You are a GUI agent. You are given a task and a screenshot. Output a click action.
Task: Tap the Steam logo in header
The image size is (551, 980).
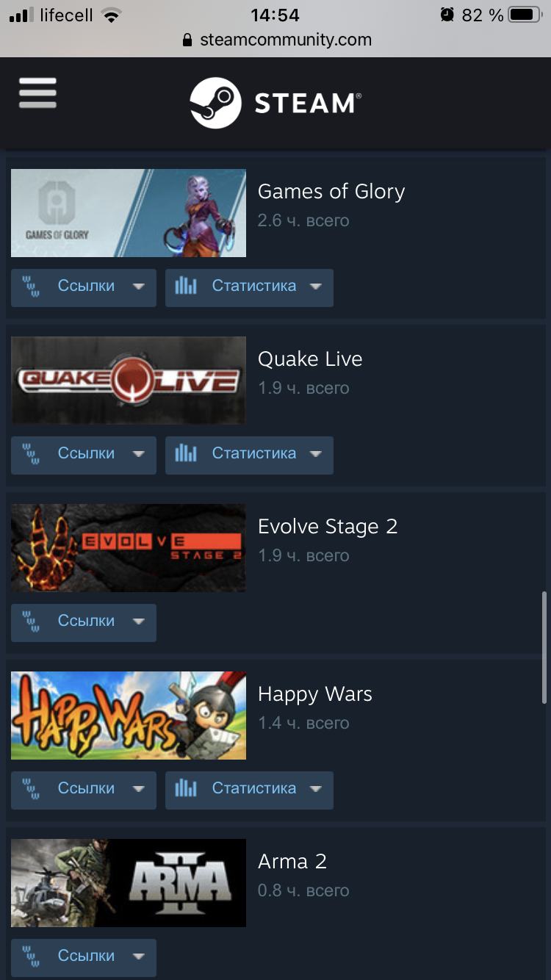pyautogui.click(x=275, y=103)
